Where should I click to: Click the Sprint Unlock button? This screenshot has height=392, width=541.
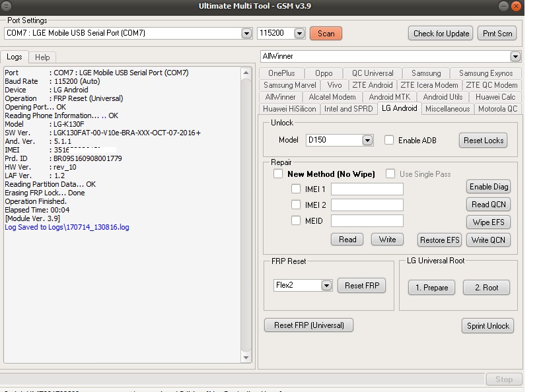click(487, 326)
